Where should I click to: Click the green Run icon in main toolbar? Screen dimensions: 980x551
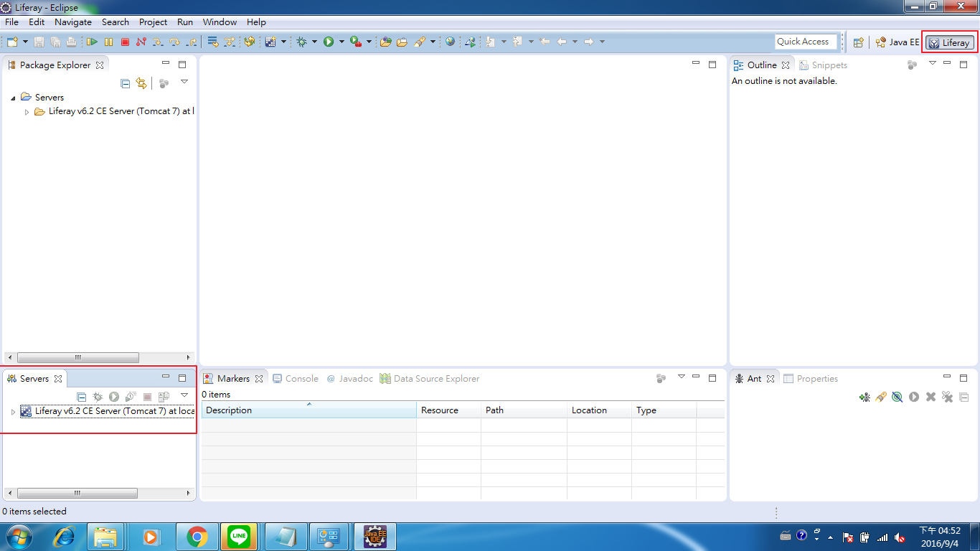(x=329, y=42)
